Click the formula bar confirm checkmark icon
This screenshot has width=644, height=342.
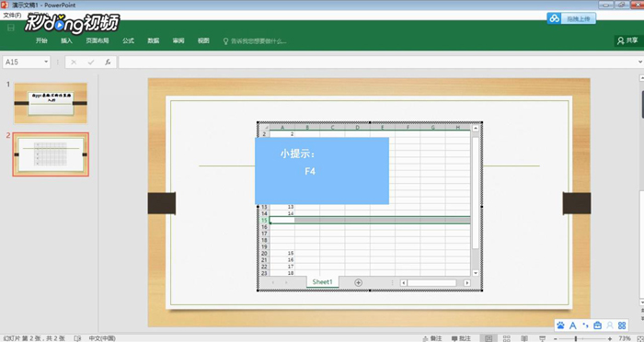[x=91, y=62]
